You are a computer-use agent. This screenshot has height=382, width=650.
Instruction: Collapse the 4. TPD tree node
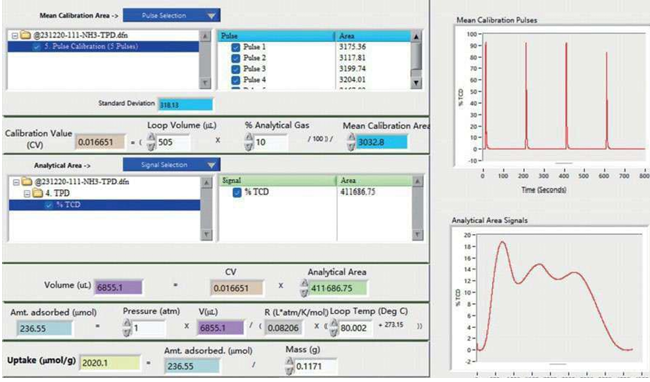point(27,193)
